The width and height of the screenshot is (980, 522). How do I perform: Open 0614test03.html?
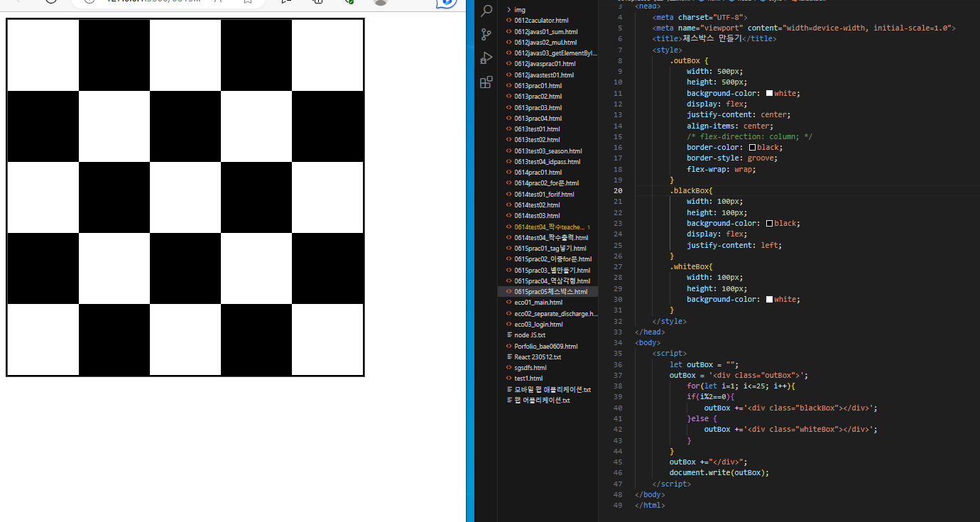pos(537,216)
